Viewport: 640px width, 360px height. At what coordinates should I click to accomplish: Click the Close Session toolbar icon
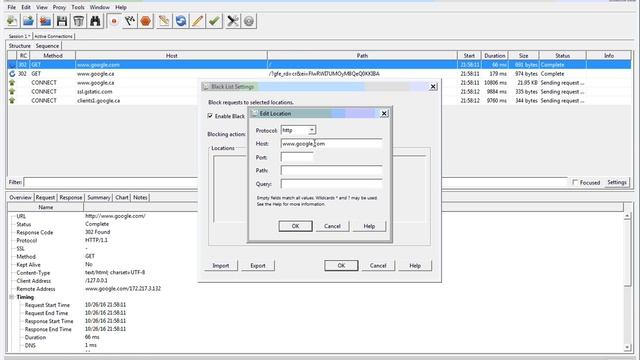tap(45, 21)
